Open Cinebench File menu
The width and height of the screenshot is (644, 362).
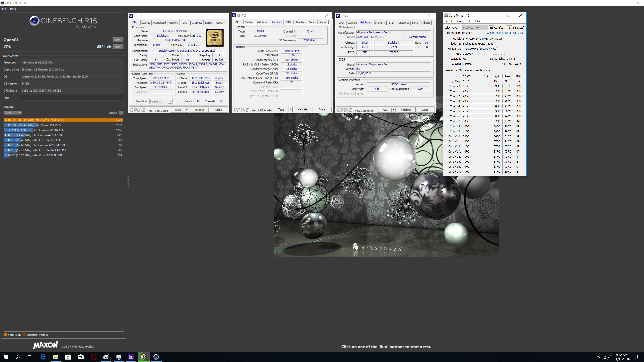[4, 9]
